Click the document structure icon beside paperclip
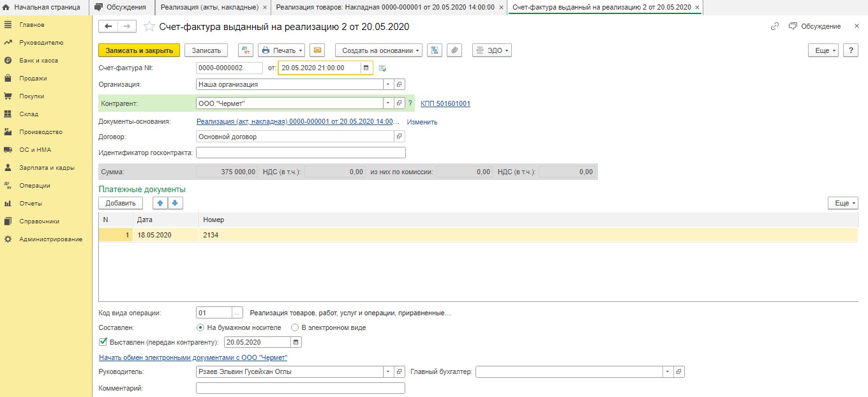 (435, 50)
